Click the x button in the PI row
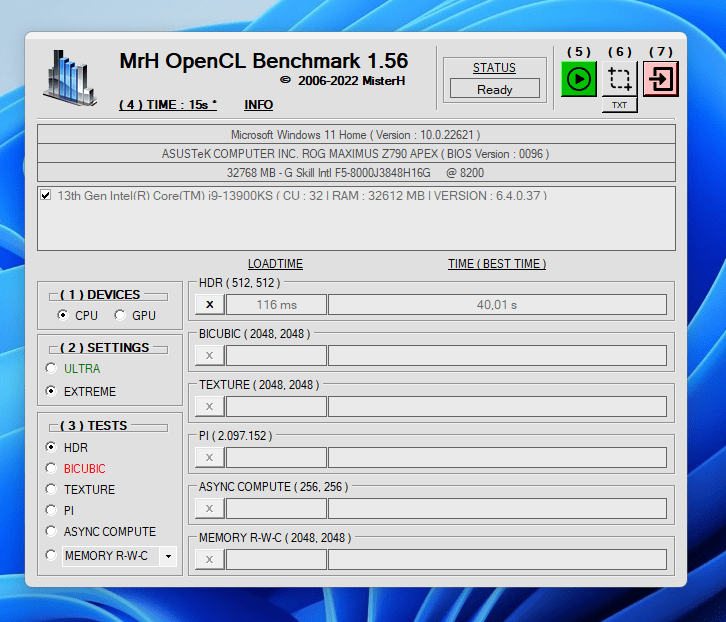Viewport: 726px width, 622px height. click(210, 457)
